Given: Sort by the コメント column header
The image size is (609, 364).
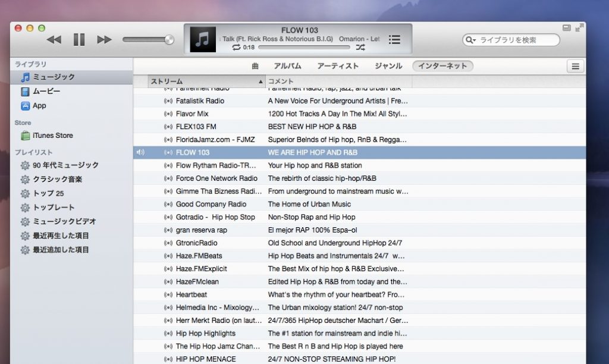Looking at the screenshot, I should [338, 81].
